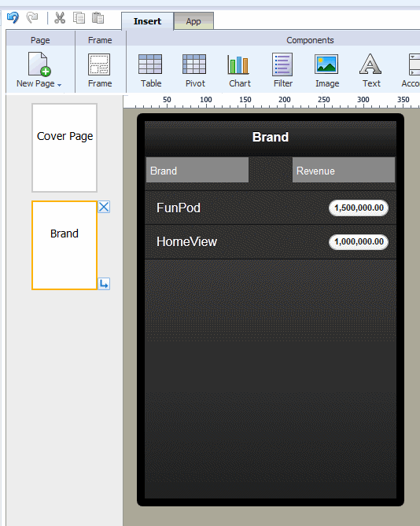Insert a Table component
This screenshot has width=420, height=526.
151,71
